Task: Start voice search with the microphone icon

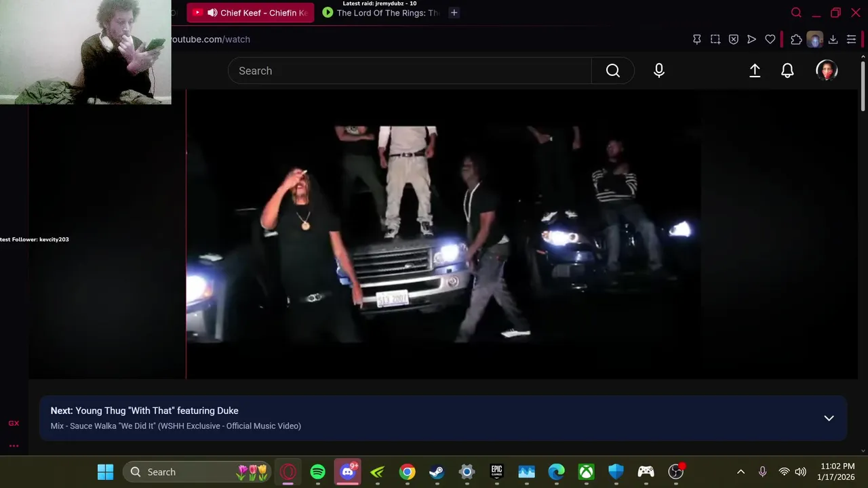Action: click(659, 70)
